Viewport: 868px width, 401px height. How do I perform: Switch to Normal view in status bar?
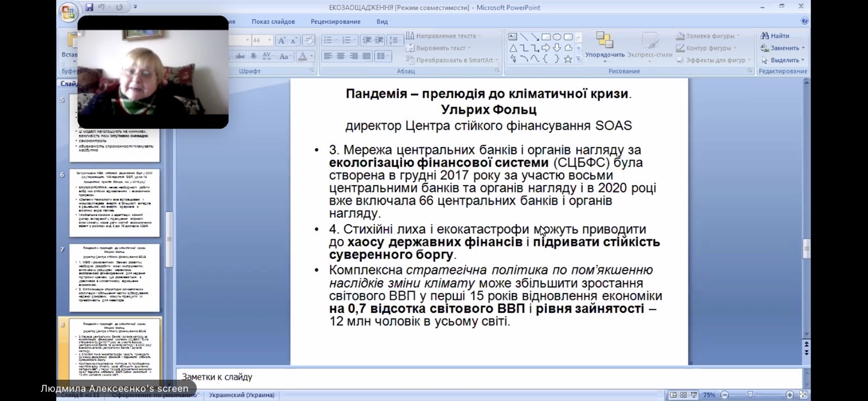pyautogui.click(x=673, y=395)
